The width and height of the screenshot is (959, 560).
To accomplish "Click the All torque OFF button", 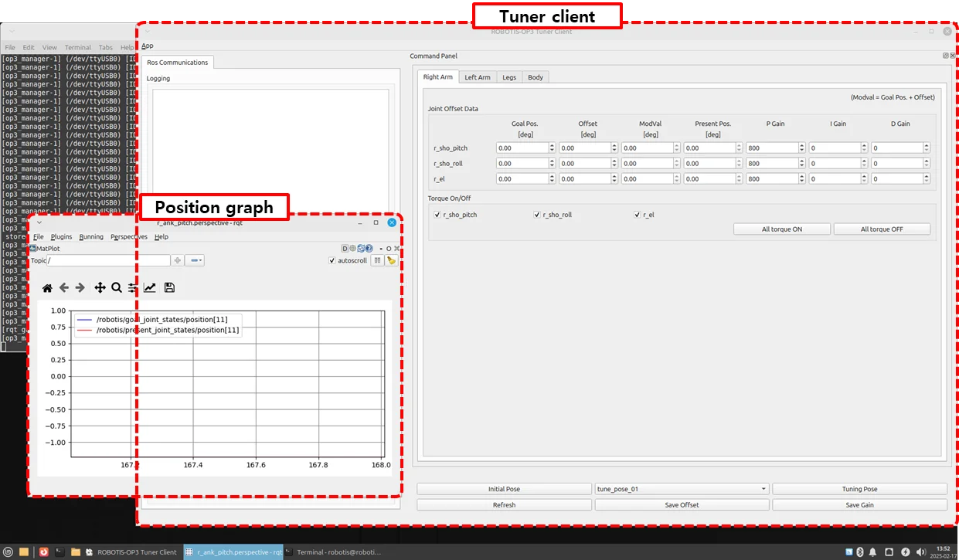I will [882, 229].
